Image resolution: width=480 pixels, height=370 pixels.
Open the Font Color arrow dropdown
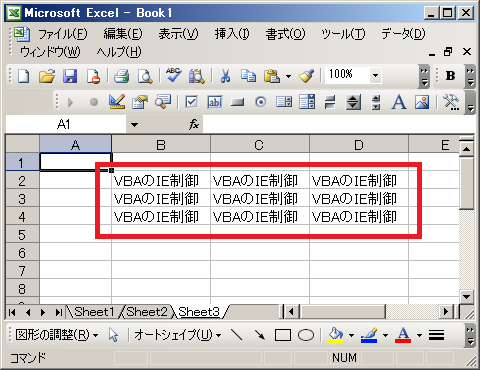419,335
